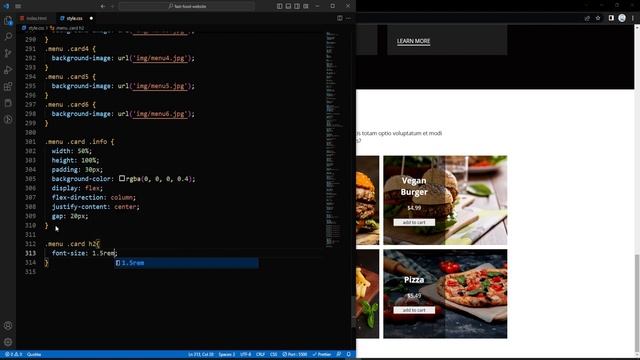Open editor More Actions ellipsis
The width and height of the screenshot is (640, 360).
[348, 18]
